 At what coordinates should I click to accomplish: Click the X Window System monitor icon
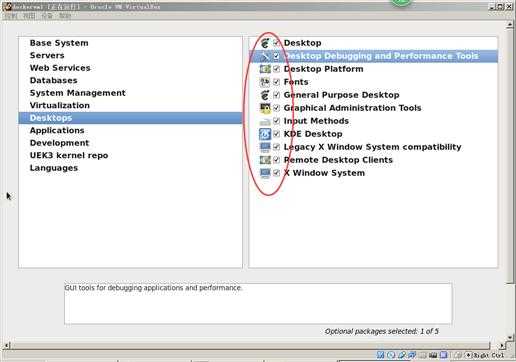[x=265, y=173]
